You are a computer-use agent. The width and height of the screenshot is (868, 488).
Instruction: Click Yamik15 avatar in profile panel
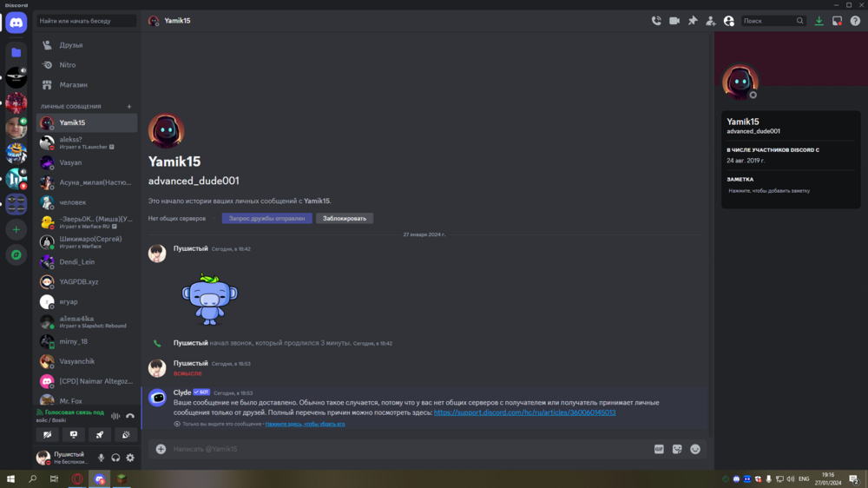740,82
